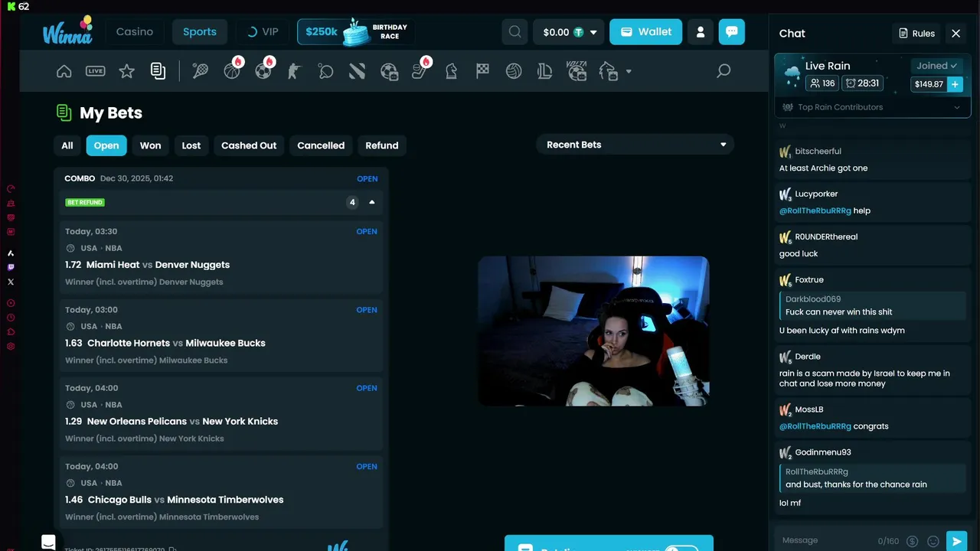Click @RollTheRbuRRRg mention in Lucyporker message
This screenshot has height=551, width=980.
[815, 210]
